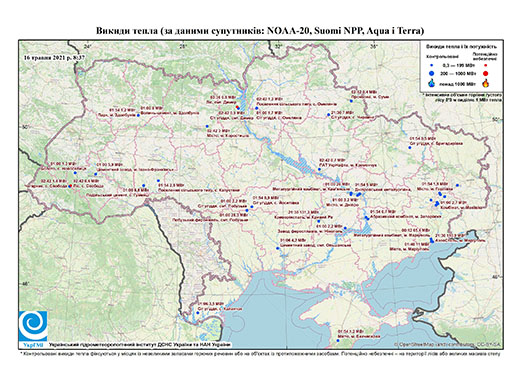Click the blue marker near Yevpatoria in Crimea
Viewport: 520px width, 368px height.
338,341
